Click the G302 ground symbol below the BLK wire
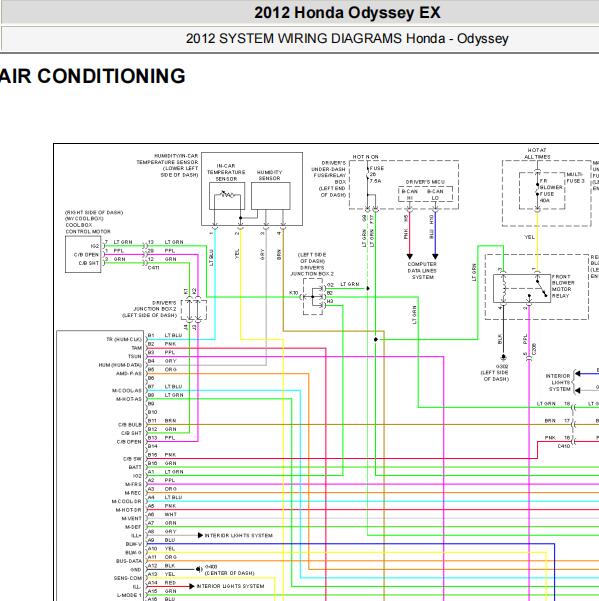The width and height of the screenshot is (599, 601). (x=503, y=357)
